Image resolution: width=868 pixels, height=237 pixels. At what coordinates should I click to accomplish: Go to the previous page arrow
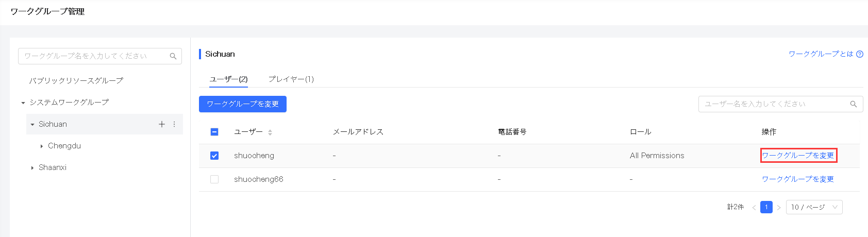pos(754,208)
